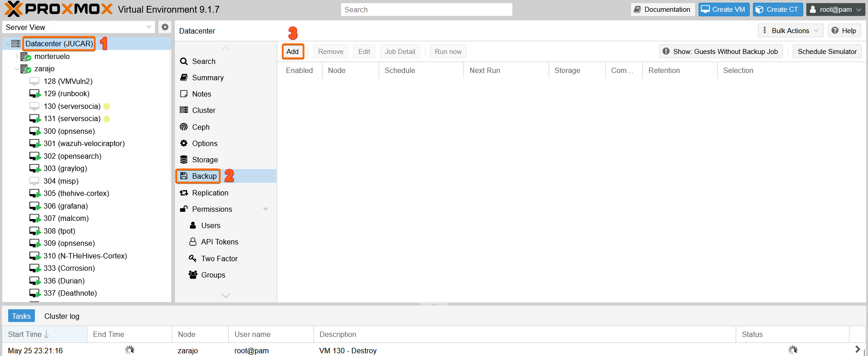Click the top Search input field

tap(427, 10)
